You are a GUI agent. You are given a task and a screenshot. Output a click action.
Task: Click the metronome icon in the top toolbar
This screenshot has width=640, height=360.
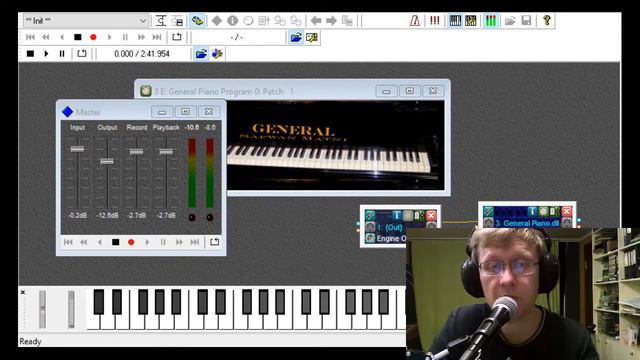pyautogui.click(x=415, y=20)
